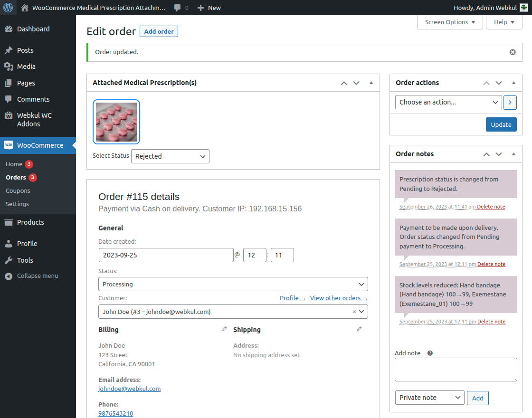This screenshot has height=418, width=532.
Task: Edit the Shipping address with the pencil icon
Action: (x=359, y=328)
